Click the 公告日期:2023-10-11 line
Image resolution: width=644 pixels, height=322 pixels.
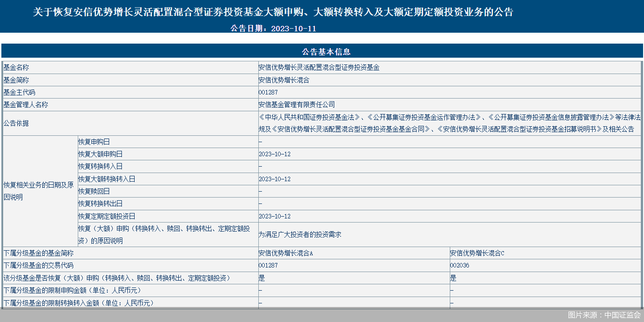273,28
